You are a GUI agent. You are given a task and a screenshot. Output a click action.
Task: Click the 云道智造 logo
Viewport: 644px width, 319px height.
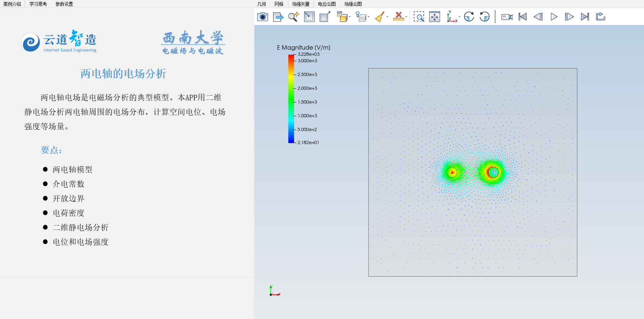tap(59, 42)
